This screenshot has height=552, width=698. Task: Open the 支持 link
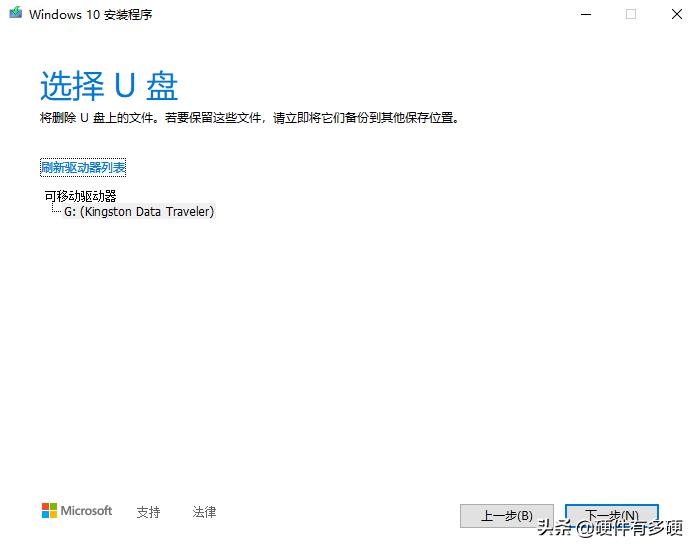[148, 512]
